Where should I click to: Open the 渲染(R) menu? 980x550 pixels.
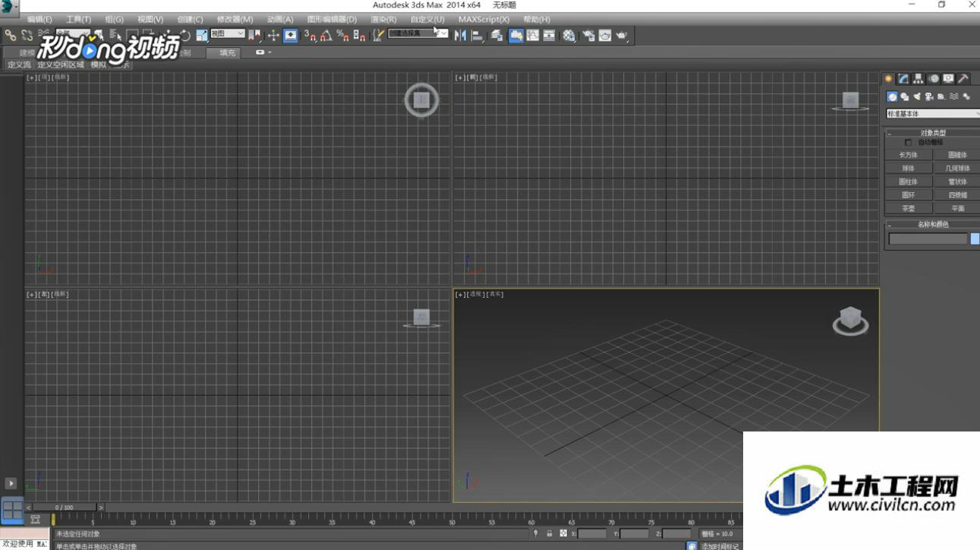point(383,19)
